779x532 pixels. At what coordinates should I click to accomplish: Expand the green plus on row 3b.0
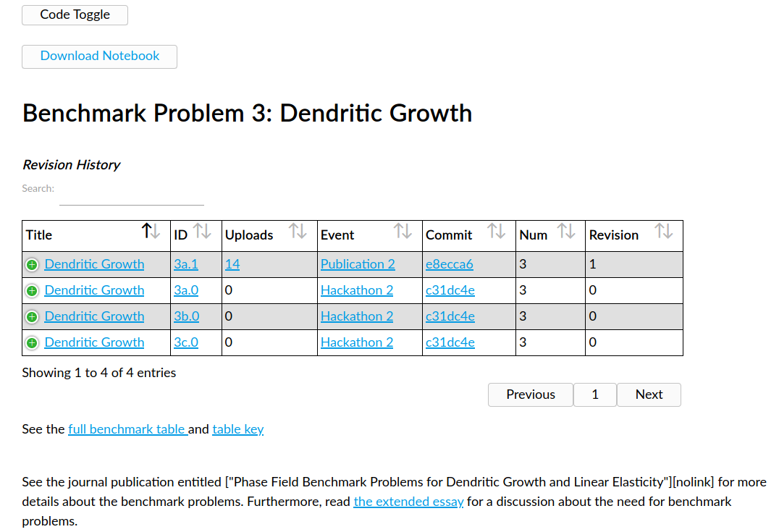[x=32, y=317]
